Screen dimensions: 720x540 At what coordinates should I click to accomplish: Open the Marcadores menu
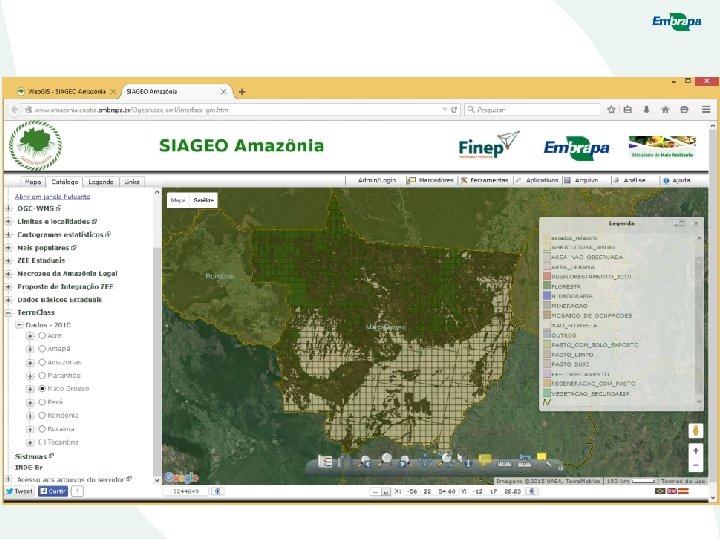[431, 180]
